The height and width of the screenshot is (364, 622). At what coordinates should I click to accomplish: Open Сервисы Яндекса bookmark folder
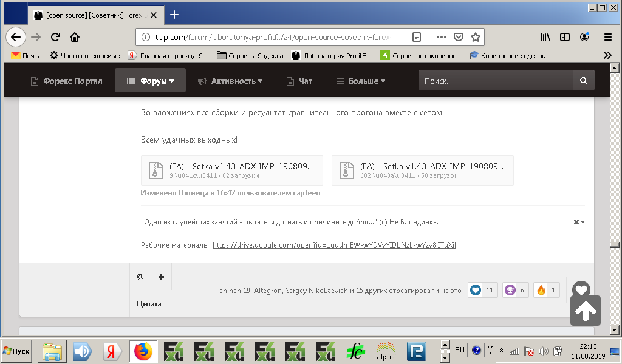[x=250, y=55]
